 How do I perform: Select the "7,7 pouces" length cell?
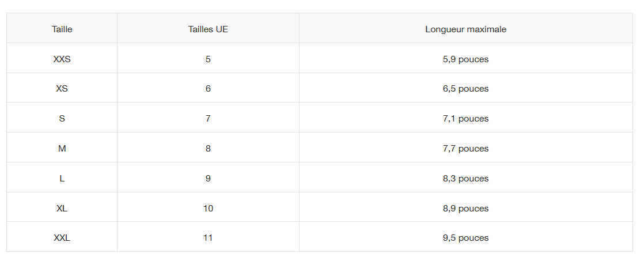coord(465,149)
